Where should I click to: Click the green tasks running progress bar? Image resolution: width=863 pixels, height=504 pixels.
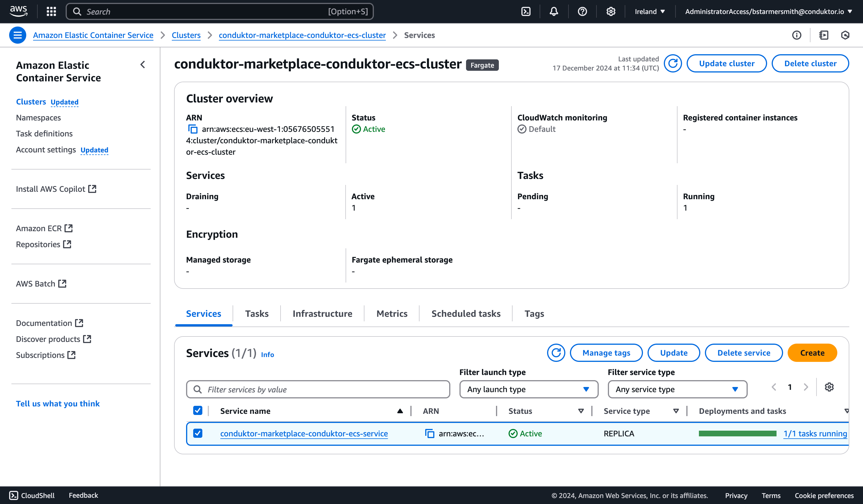737,434
